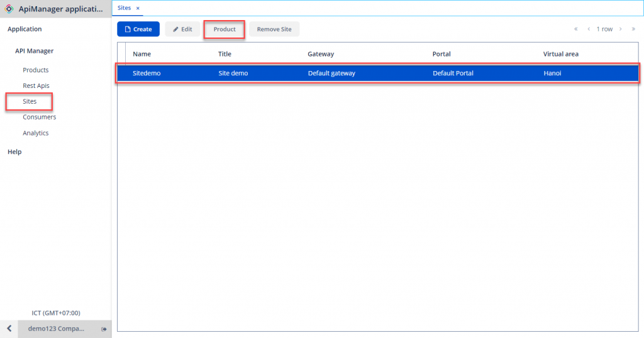644x338 pixels.
Task: Go to first page of rows
Action: pos(575,29)
